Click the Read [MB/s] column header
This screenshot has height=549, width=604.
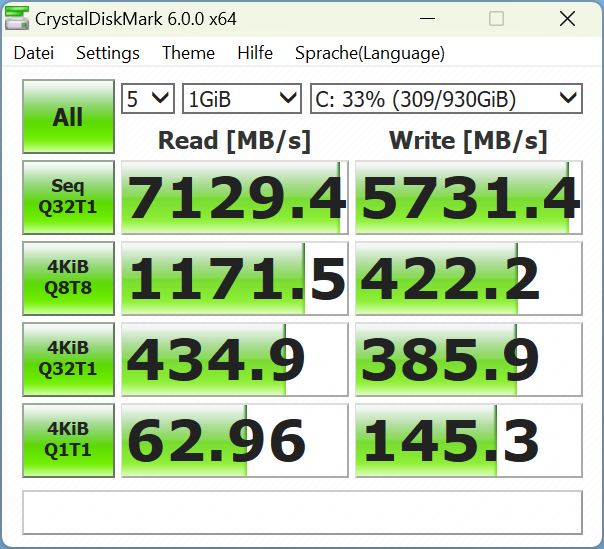coord(234,140)
